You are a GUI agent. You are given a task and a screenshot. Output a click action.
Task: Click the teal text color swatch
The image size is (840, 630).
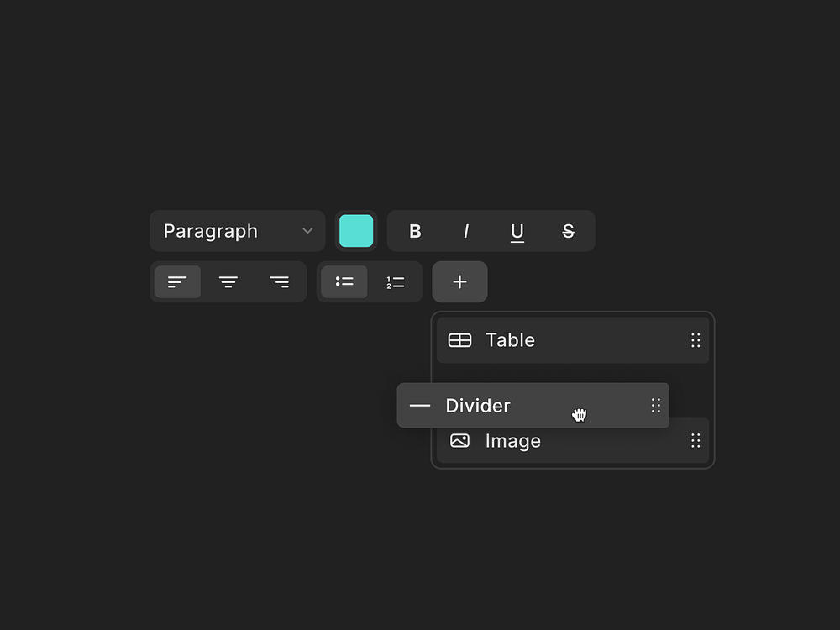coord(356,231)
